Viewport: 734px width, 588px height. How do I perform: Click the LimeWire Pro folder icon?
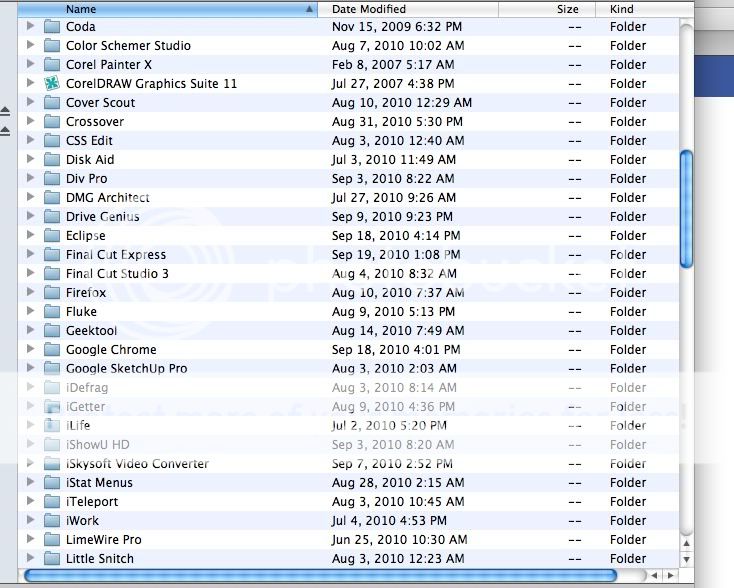click(x=52, y=540)
